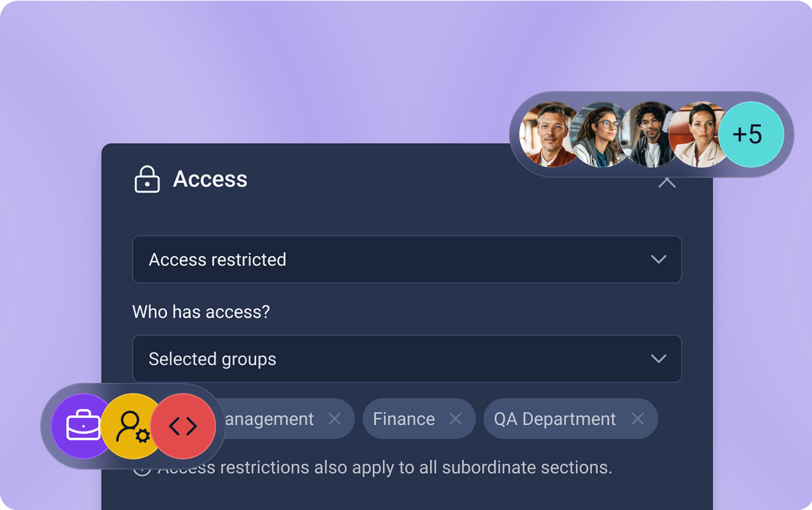Click the info icon beside the restrictions note
812x510 pixels.
142,469
